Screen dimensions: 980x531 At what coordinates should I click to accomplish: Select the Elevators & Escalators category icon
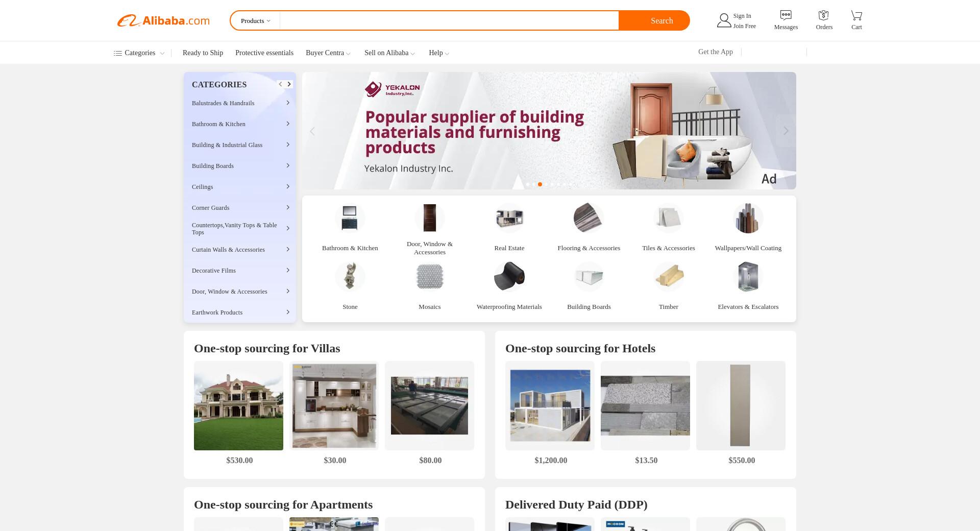pyautogui.click(x=748, y=277)
